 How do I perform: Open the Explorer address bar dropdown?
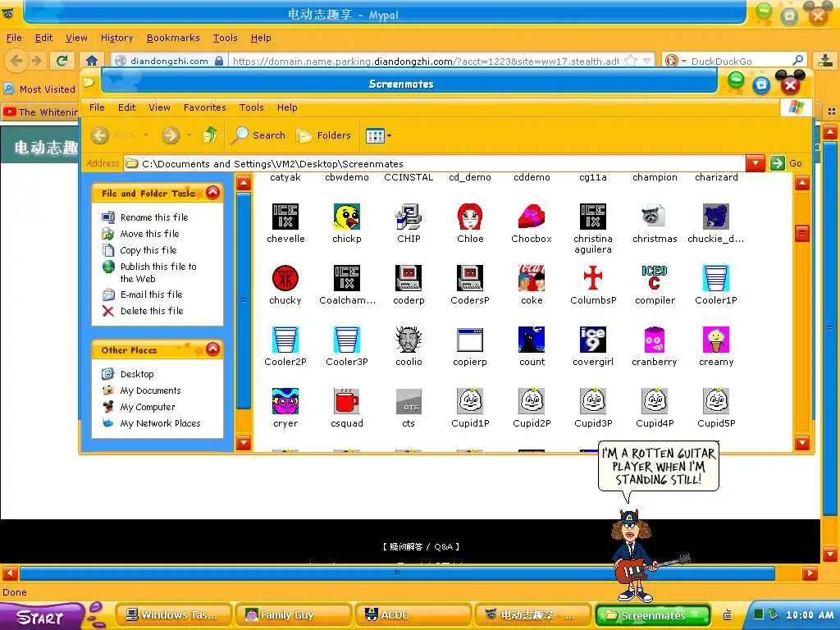pos(755,163)
